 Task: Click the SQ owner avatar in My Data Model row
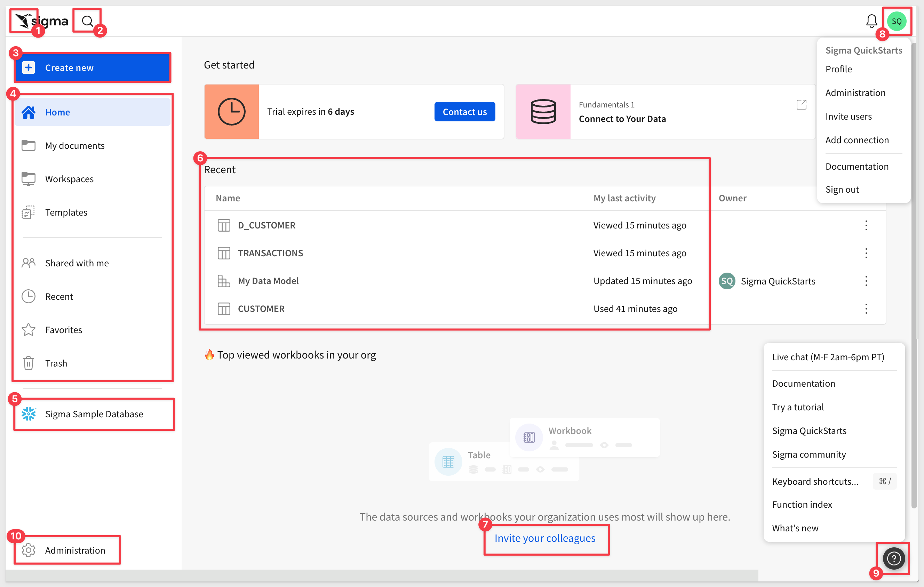(x=727, y=281)
